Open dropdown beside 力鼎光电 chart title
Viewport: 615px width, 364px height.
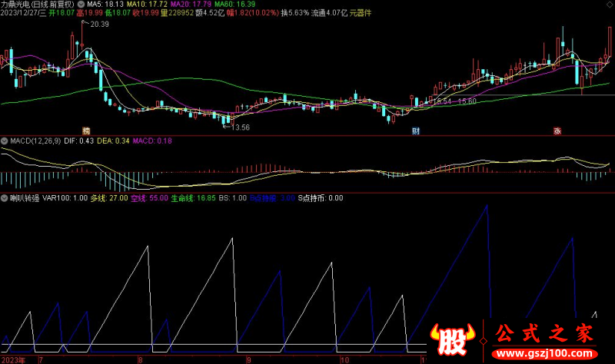tap(81, 5)
